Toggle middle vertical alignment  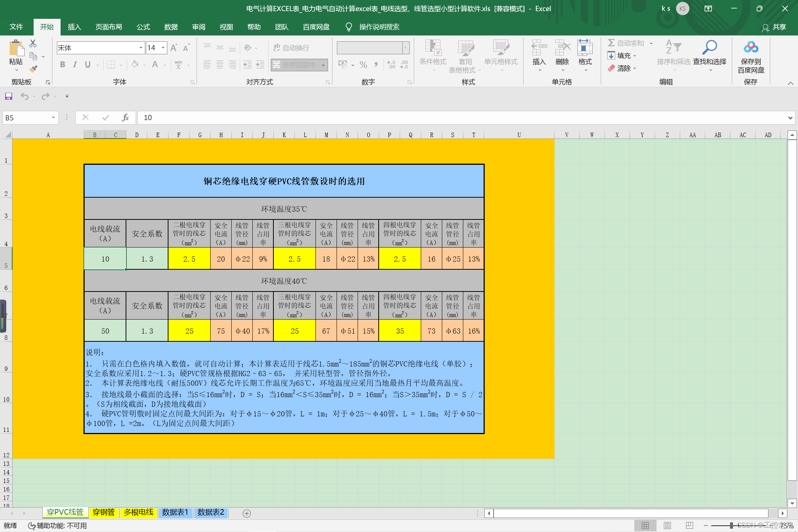[220, 47]
